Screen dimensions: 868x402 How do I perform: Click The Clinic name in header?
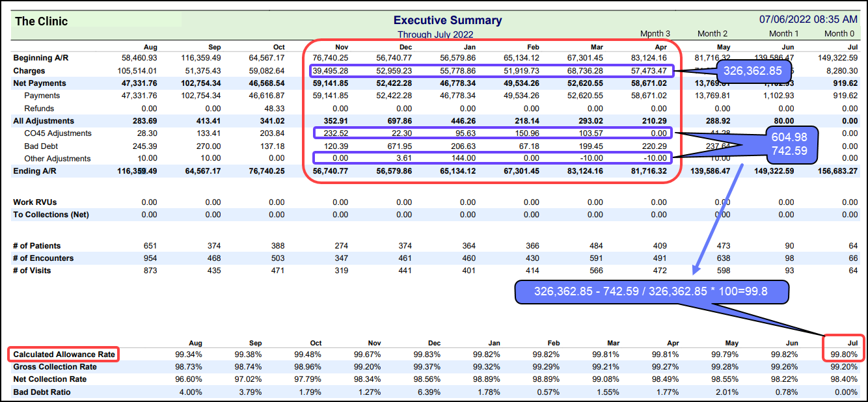click(42, 21)
